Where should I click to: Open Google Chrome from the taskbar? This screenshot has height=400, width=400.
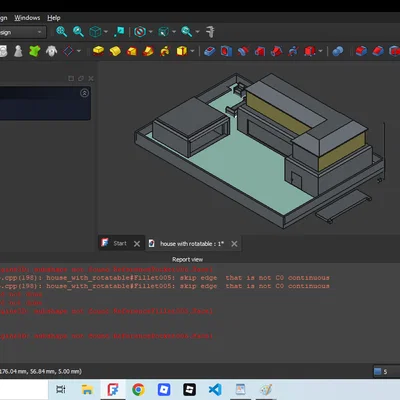pos(138,389)
